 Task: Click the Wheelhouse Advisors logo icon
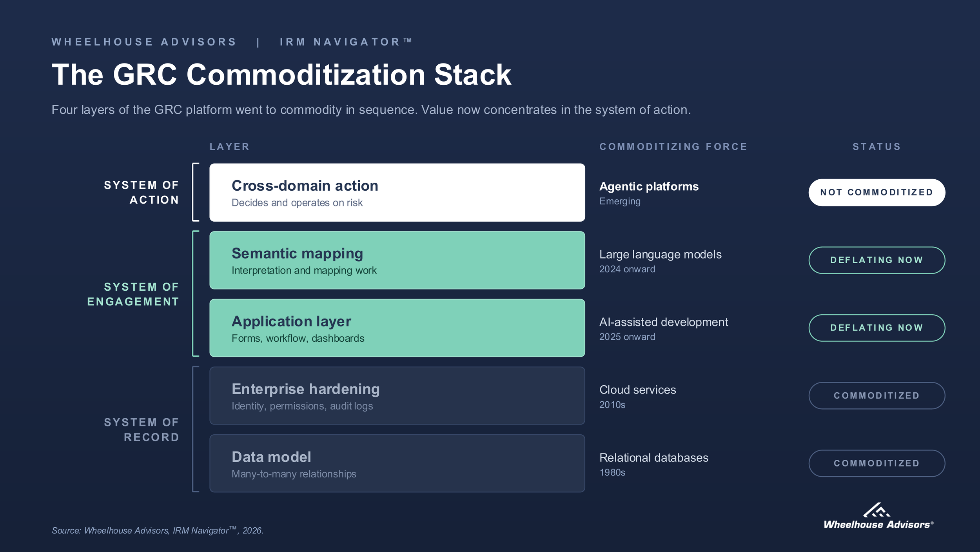click(x=877, y=510)
